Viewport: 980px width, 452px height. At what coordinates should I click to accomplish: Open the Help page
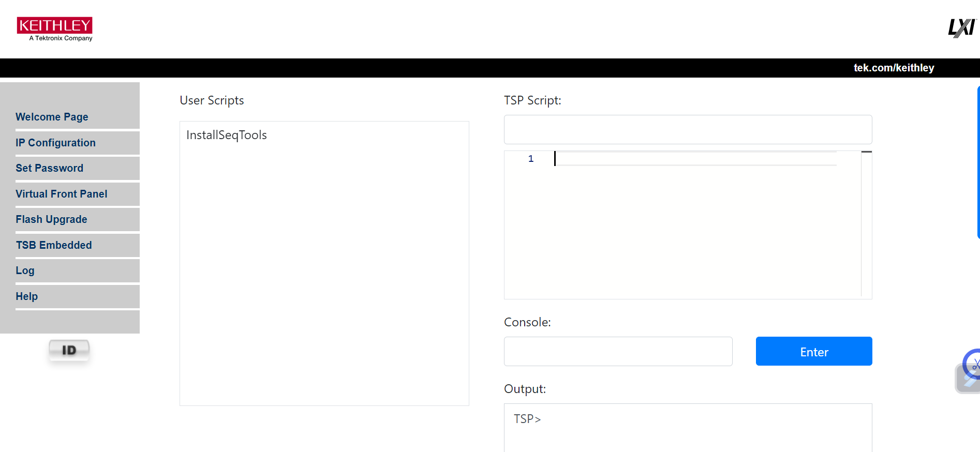coord(26,296)
